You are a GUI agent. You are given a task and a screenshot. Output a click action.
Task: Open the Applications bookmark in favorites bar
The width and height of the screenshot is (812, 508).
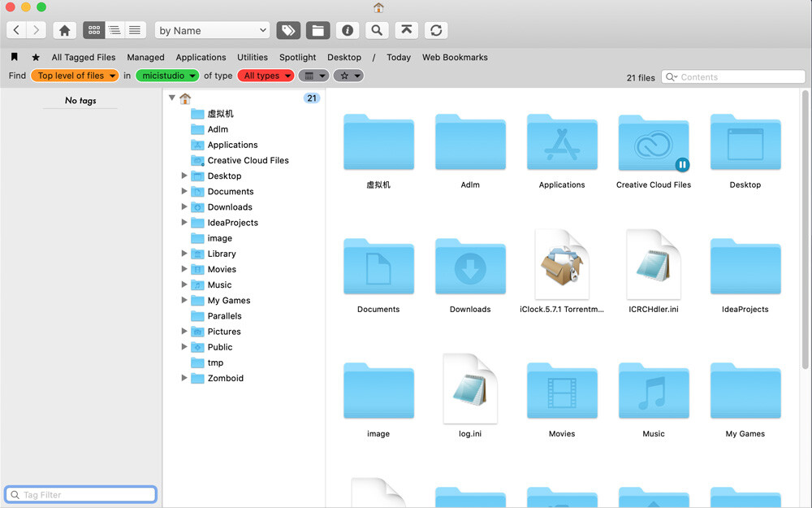(x=201, y=57)
